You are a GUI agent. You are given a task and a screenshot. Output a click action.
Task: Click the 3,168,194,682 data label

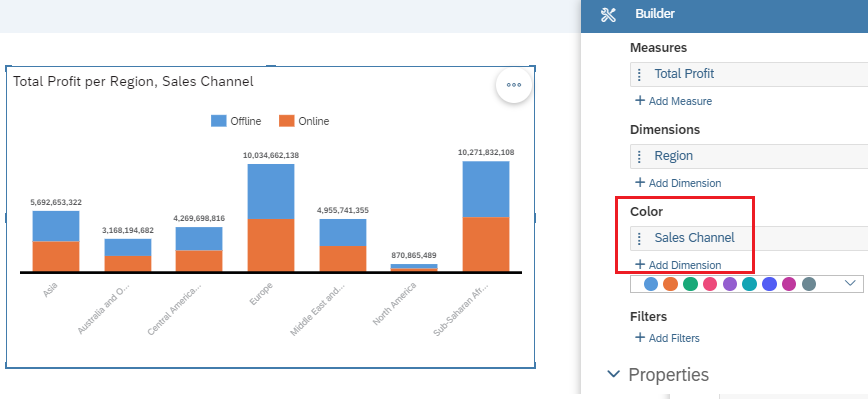click(128, 230)
